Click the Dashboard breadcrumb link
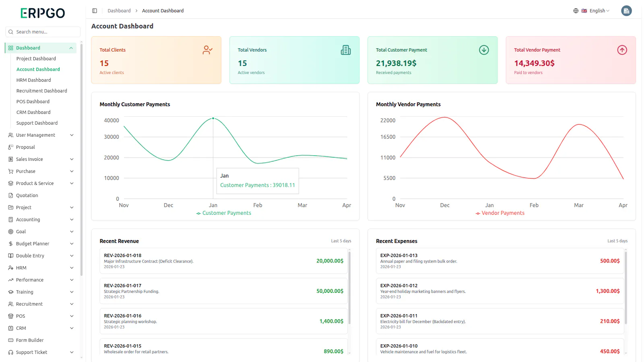 tap(119, 11)
